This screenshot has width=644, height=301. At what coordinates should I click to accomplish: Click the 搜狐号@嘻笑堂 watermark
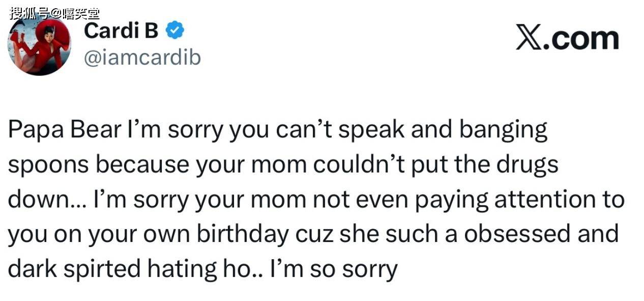pyautogui.click(x=54, y=13)
